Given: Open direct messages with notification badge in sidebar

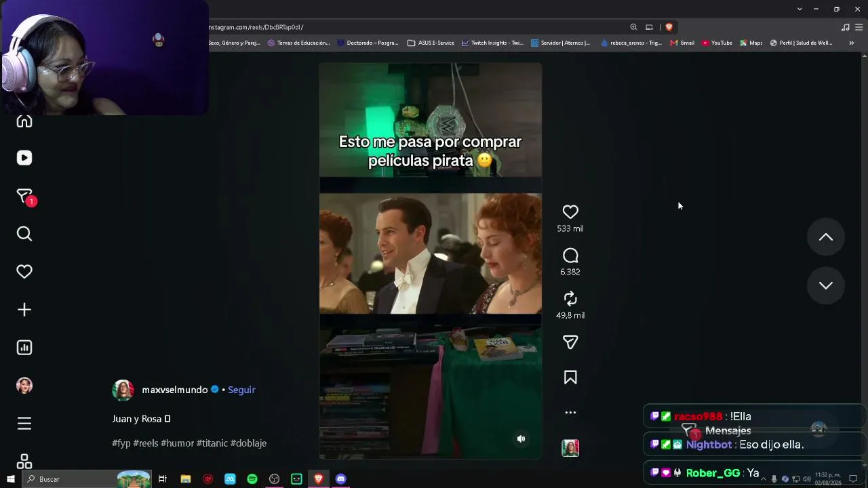Looking at the screenshot, I should (24, 197).
